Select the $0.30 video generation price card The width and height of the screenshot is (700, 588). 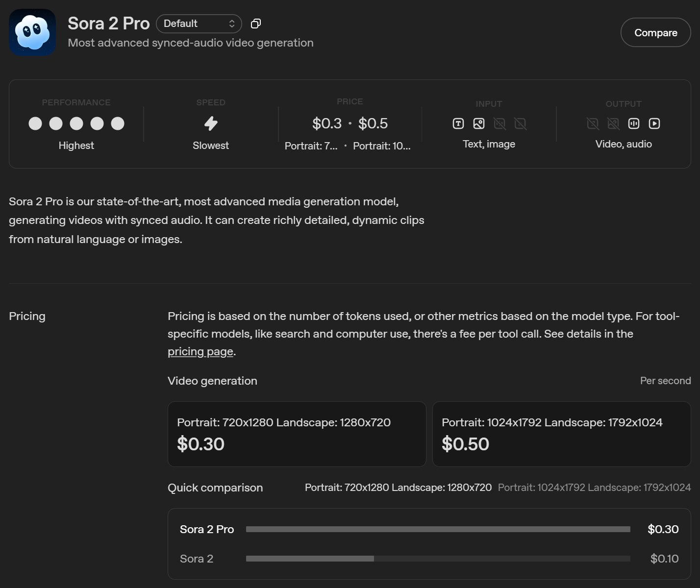pos(297,434)
